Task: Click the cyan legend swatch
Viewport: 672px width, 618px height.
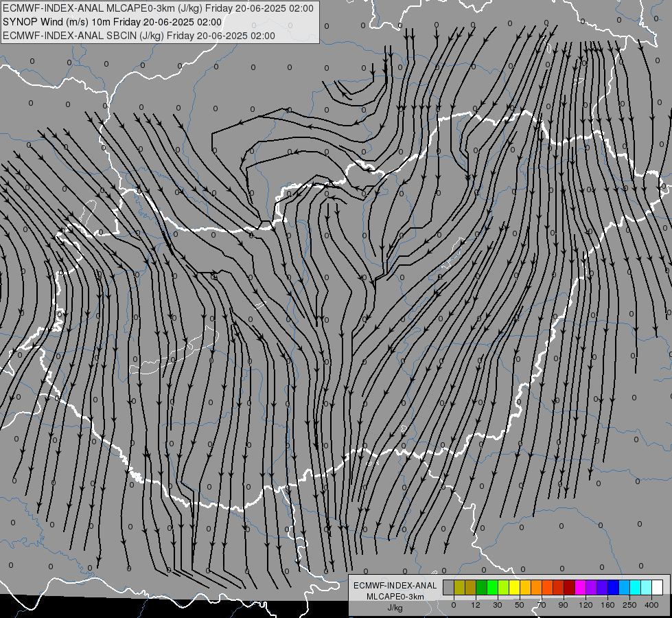Action: [x=636, y=587]
